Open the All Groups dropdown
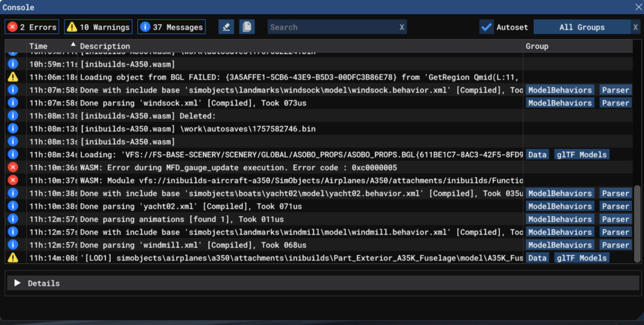The width and height of the screenshot is (644, 325). click(582, 27)
